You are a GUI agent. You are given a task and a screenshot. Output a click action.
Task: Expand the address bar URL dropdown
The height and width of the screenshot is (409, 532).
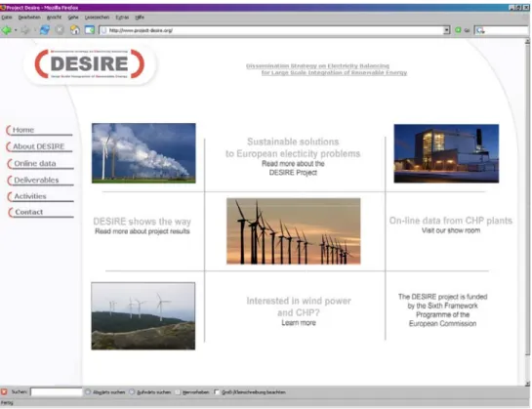pyautogui.click(x=447, y=30)
